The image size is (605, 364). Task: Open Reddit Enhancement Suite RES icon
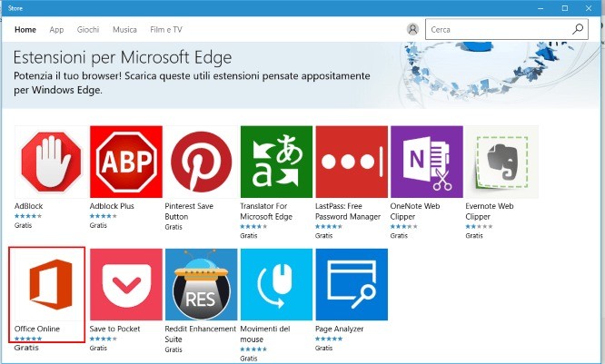pos(202,284)
